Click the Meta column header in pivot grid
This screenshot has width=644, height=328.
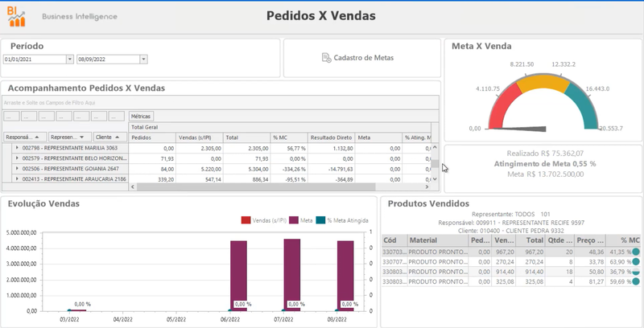(x=378, y=137)
